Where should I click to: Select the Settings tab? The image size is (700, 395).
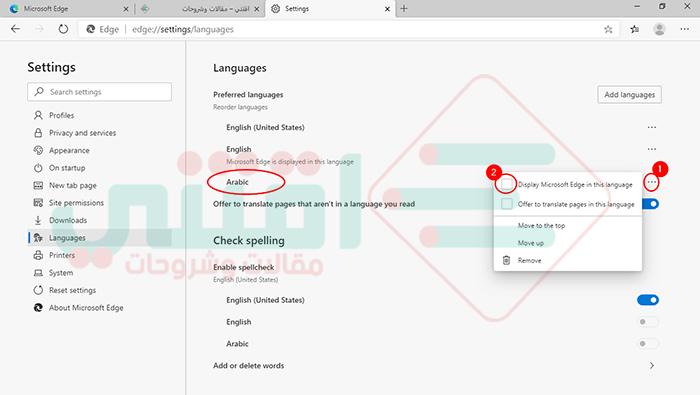pyautogui.click(x=330, y=9)
